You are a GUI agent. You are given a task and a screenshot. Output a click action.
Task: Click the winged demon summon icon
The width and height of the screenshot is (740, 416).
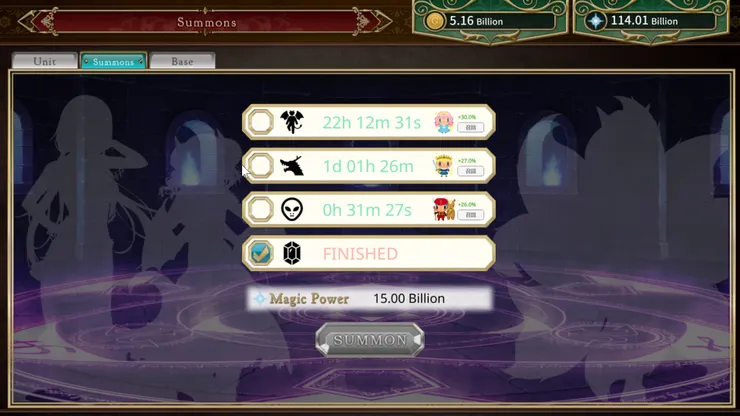(292, 122)
